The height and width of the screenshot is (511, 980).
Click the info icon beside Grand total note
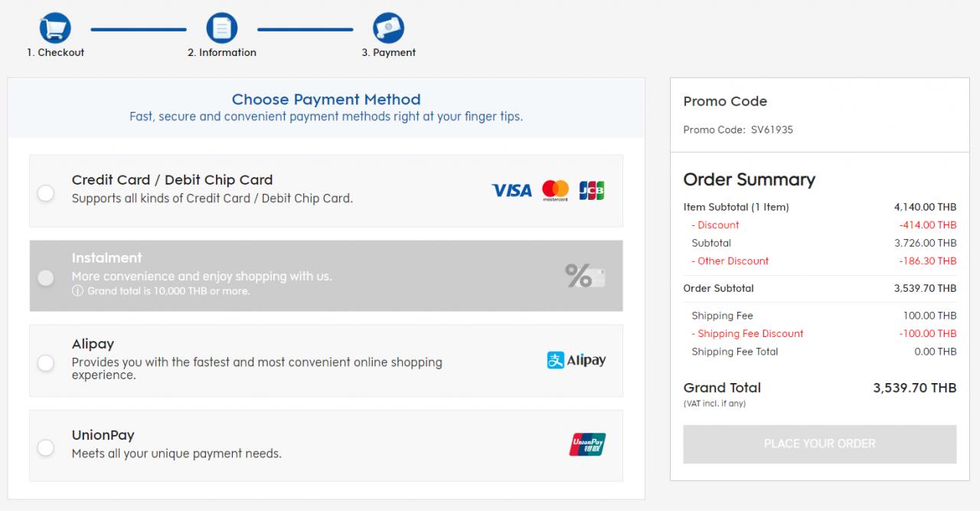[x=77, y=291]
